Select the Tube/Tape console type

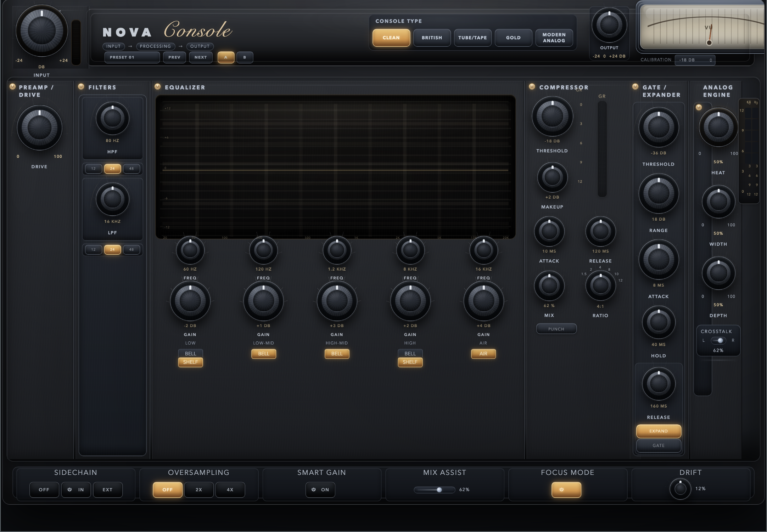(472, 38)
